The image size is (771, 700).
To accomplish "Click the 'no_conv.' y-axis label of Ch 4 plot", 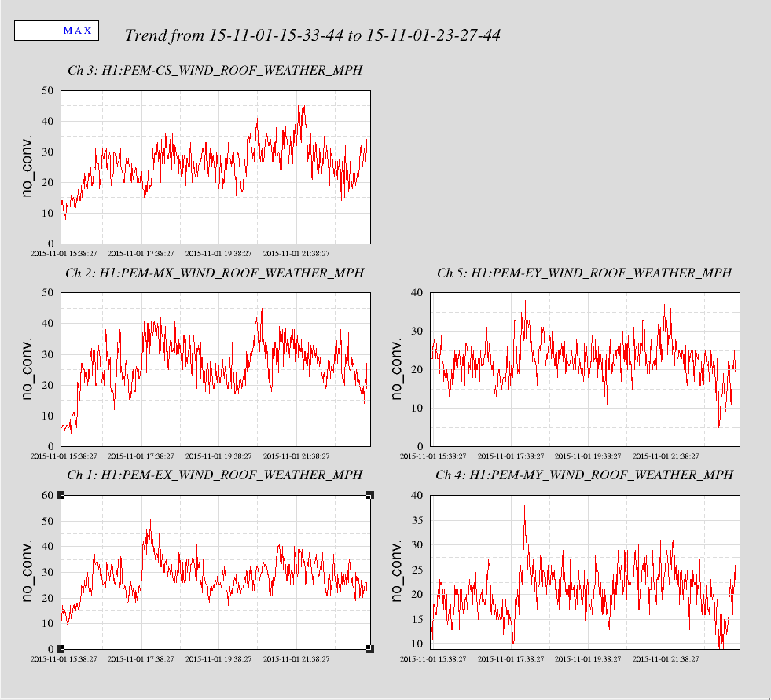I will click(396, 570).
